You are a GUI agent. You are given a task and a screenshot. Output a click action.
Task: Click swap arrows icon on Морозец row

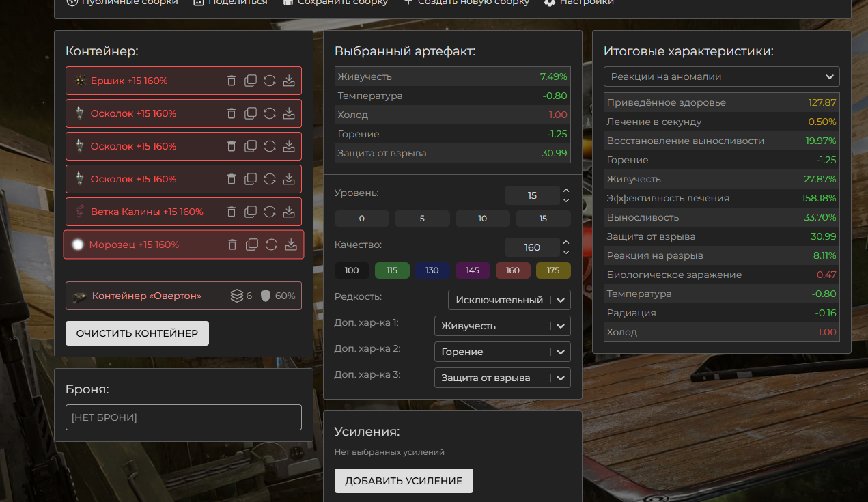[271, 245]
